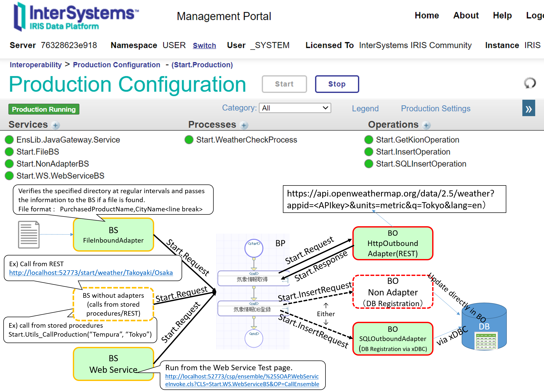The image size is (544, 392).
Task: Select the Start.WeatherCheckProcess process
Action: tap(247, 140)
